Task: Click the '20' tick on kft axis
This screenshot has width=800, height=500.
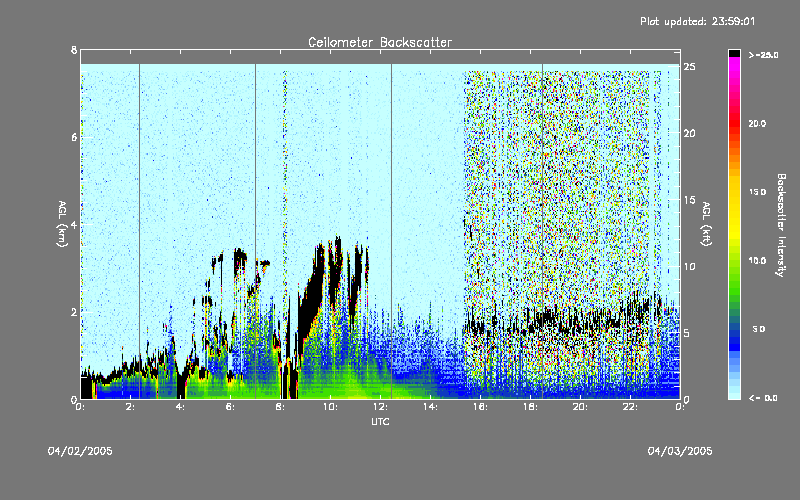Action: click(689, 134)
